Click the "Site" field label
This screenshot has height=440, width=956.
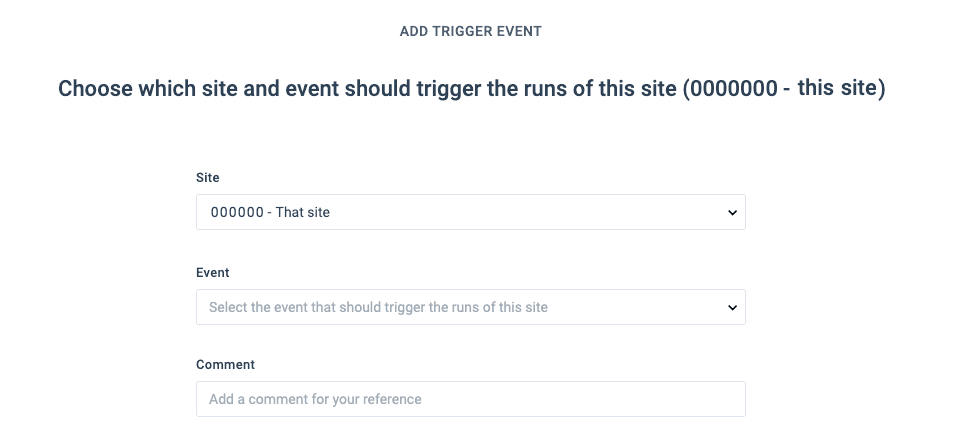(208, 177)
